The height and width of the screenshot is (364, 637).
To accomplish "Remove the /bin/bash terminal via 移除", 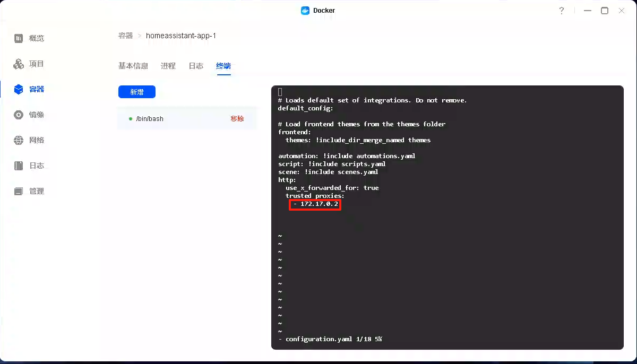I will point(237,118).
